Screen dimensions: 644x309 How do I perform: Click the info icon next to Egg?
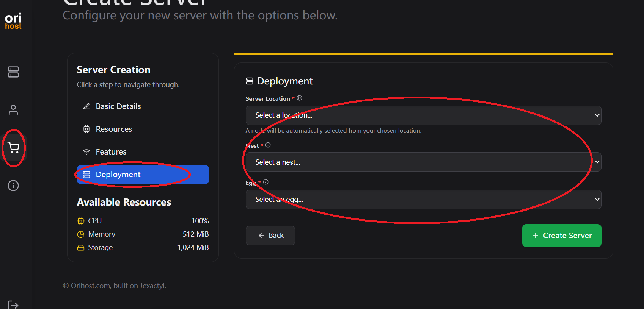pos(266,182)
